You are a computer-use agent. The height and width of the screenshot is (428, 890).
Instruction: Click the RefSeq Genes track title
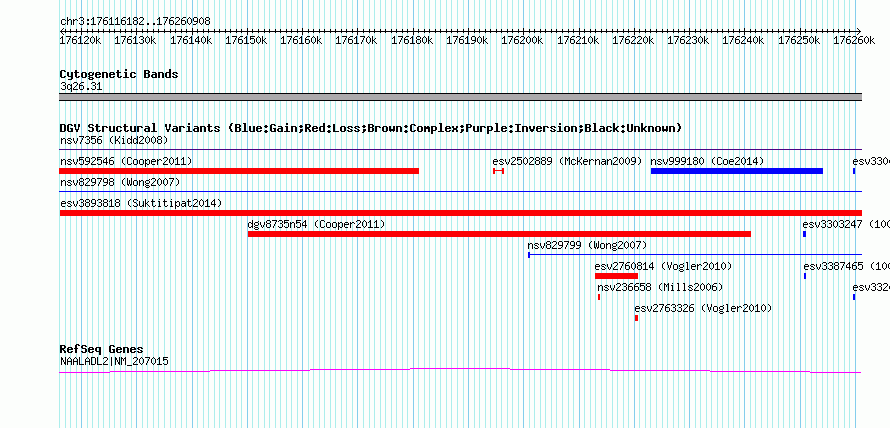pos(101,349)
